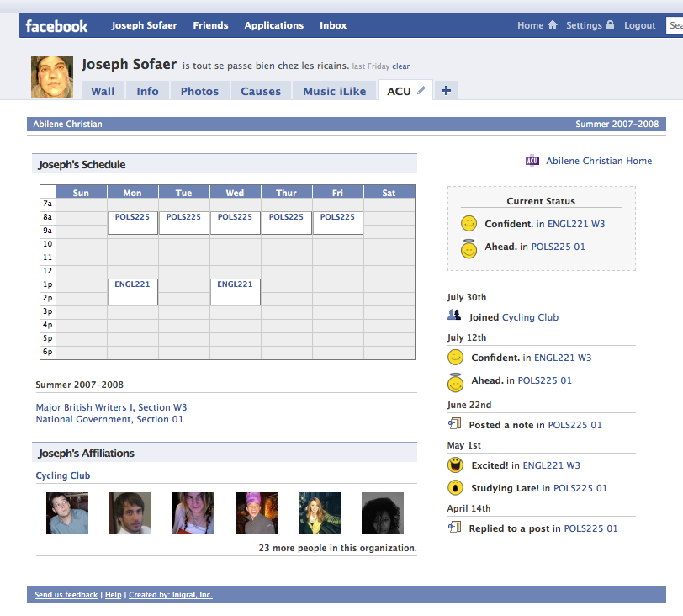Open POLS225 01 link under July 12th
Viewport: 683px width, 616px height.
click(x=544, y=380)
